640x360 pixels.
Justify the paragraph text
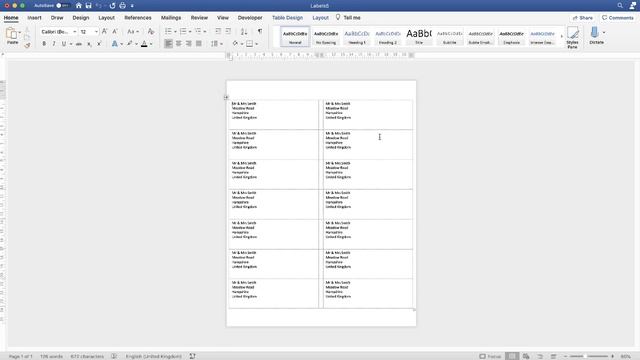coord(199,44)
